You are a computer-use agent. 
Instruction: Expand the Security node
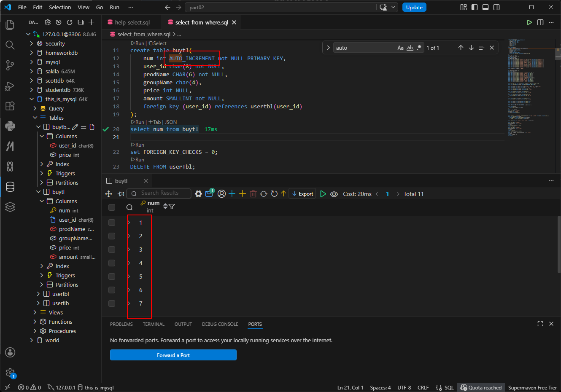[32, 43]
